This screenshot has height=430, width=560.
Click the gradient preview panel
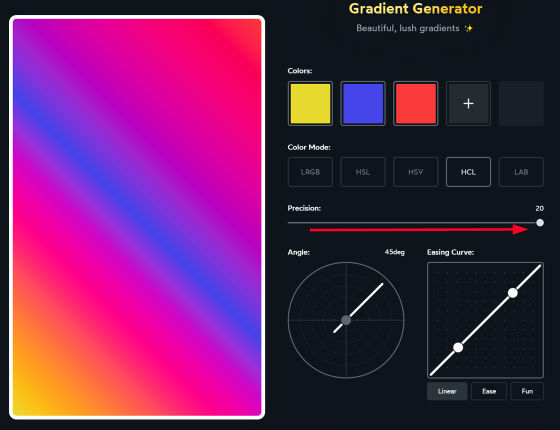pos(137,217)
